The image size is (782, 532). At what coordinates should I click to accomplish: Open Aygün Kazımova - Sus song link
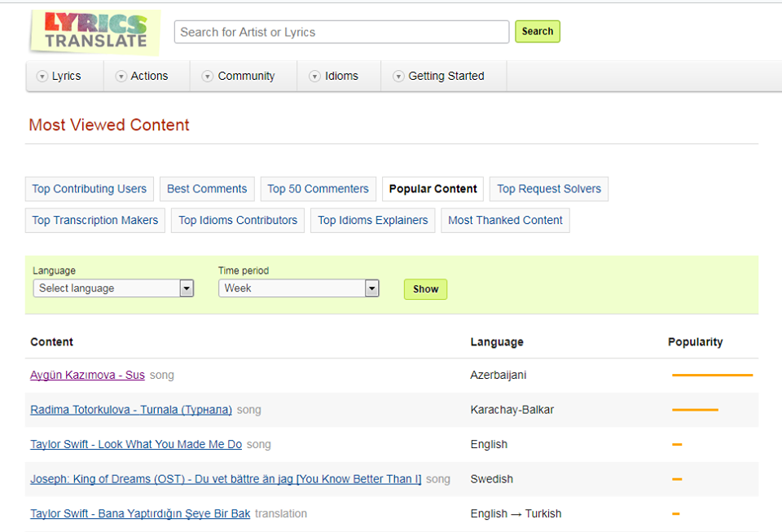coord(87,376)
